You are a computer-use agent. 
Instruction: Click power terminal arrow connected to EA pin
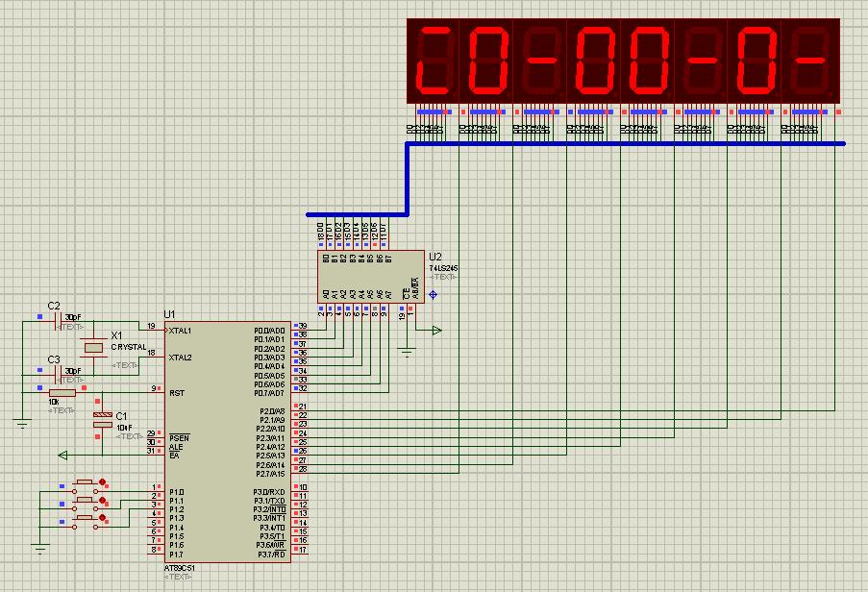tap(62, 456)
